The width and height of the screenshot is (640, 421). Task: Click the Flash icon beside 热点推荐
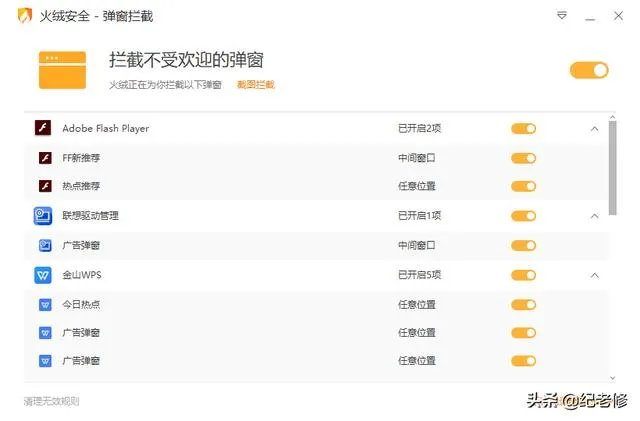click(x=45, y=186)
